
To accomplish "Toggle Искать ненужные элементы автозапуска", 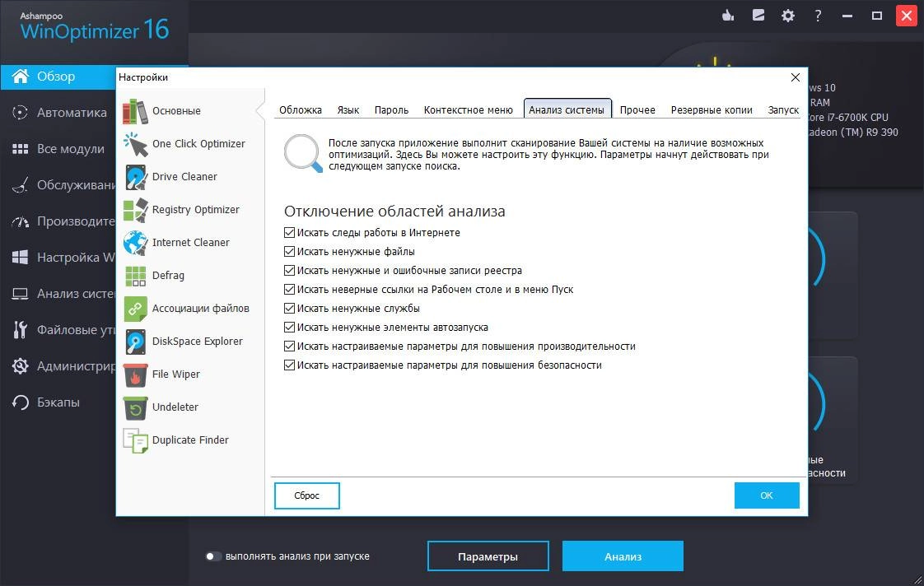I will [x=289, y=327].
